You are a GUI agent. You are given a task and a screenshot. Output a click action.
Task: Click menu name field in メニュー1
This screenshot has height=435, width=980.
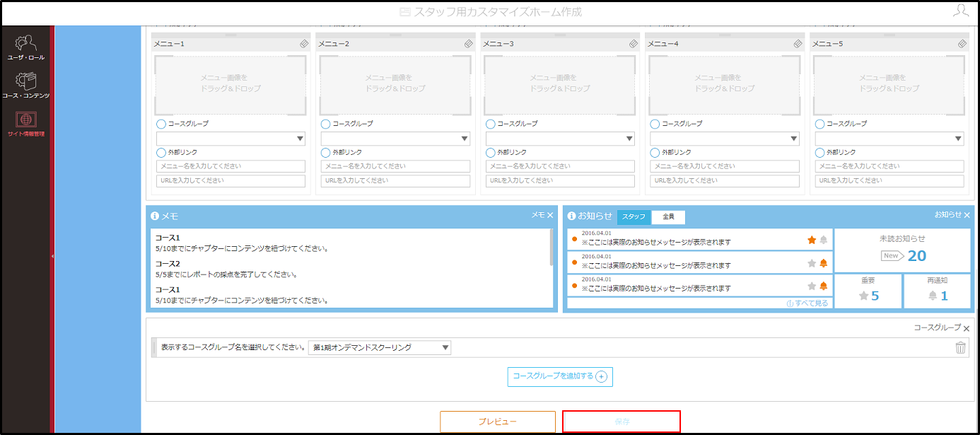pos(231,166)
